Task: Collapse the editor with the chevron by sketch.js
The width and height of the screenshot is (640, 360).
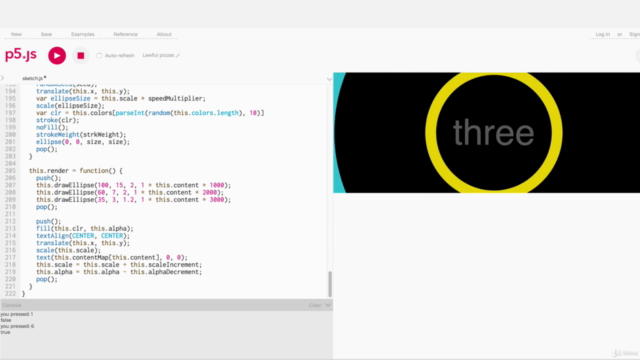Action: (x=329, y=79)
